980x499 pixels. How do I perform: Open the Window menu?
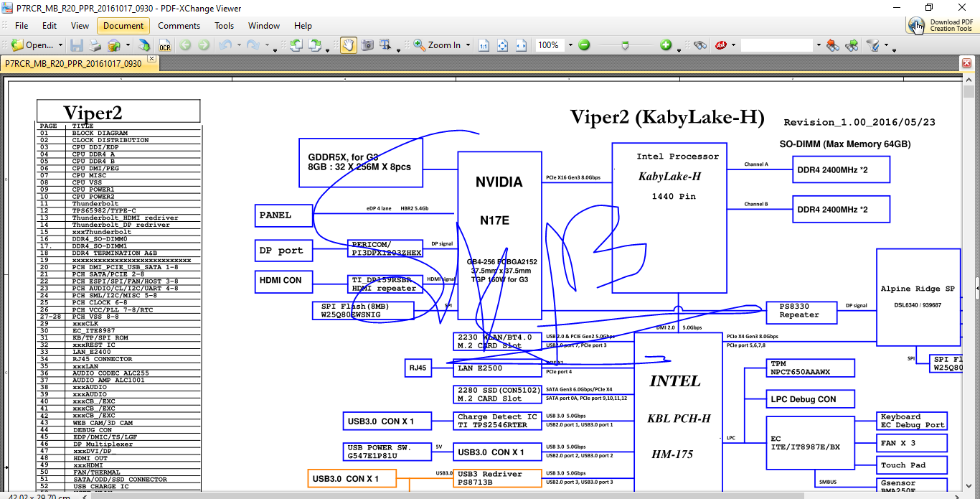264,25
